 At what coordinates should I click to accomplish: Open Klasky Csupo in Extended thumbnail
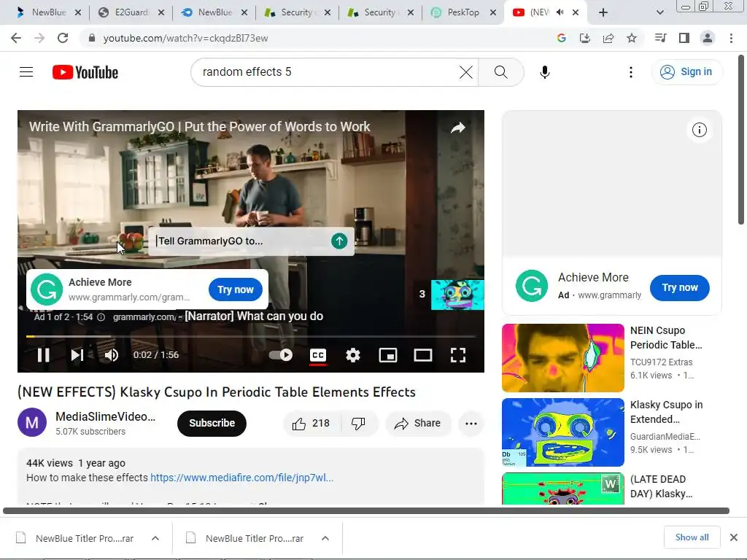tap(563, 432)
